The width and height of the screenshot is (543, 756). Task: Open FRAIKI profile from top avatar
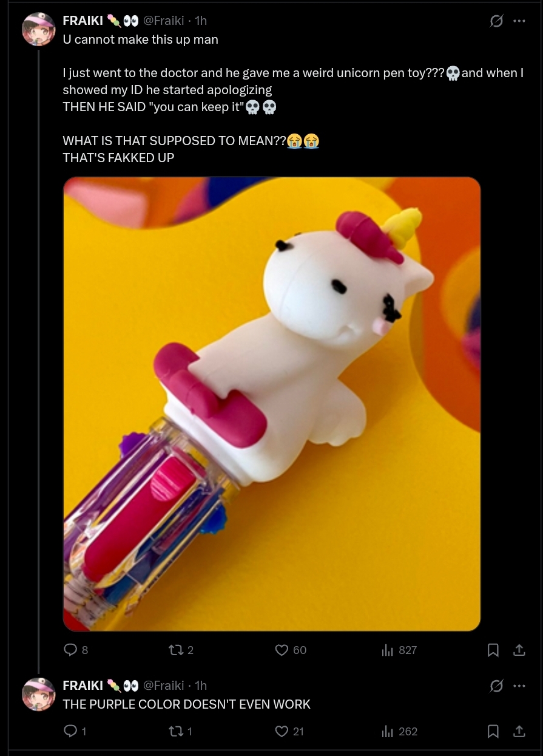[39, 29]
